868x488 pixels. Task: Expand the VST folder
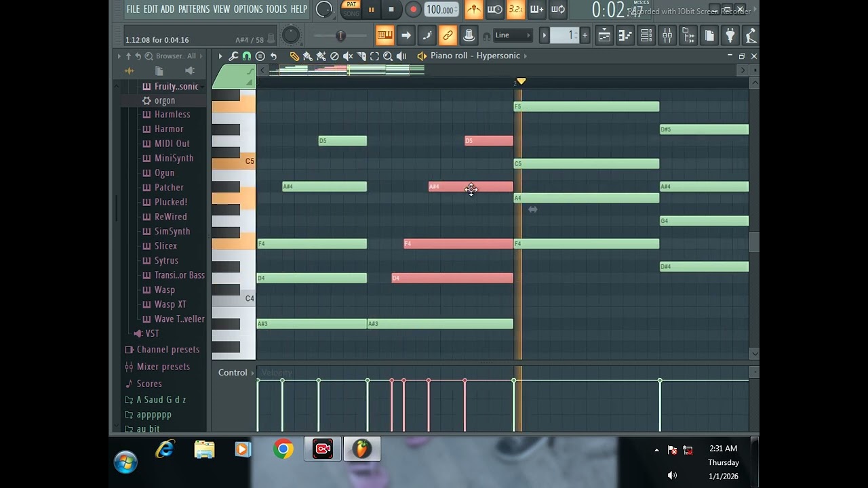click(152, 333)
